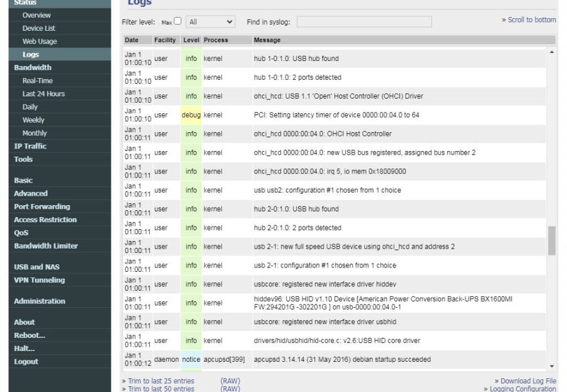The image size is (567, 392).
Task: Expand the QoS section
Action: tap(21, 233)
